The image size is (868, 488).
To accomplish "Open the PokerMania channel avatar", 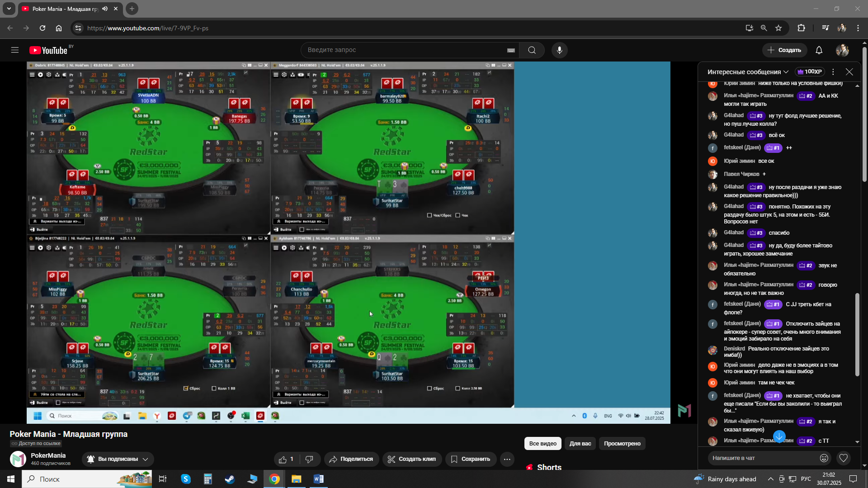I will [x=18, y=459].
